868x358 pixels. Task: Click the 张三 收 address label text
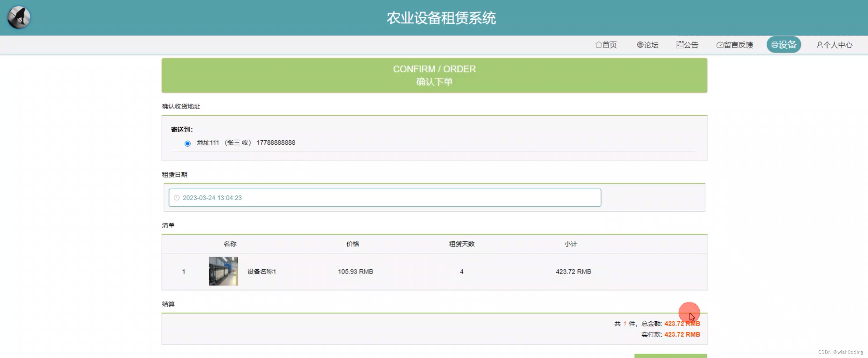pos(238,142)
